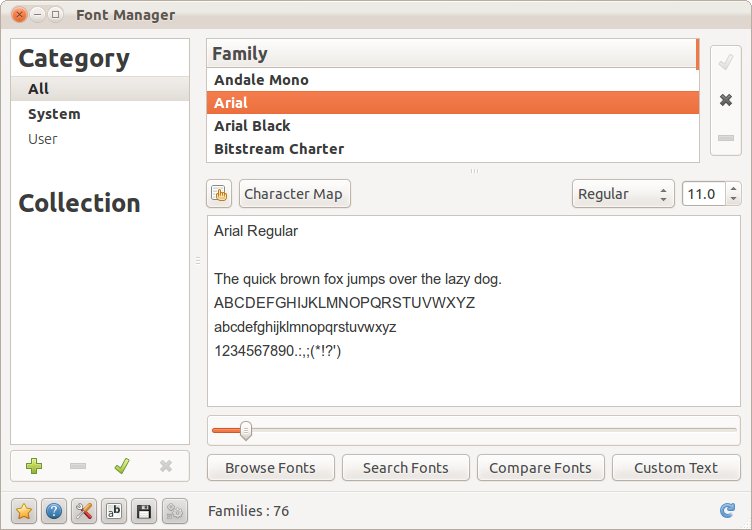752x530 pixels.
Task: Open preferences with the tools icon
Action: 84,511
